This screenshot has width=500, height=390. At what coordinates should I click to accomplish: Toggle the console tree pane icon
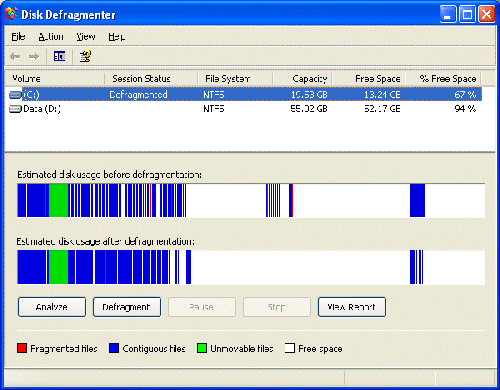[59, 56]
